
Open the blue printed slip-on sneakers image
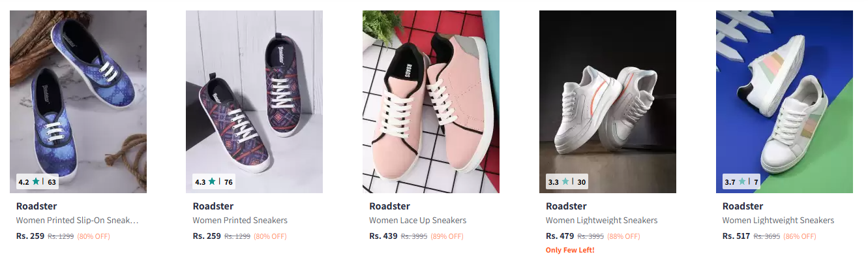(78, 102)
